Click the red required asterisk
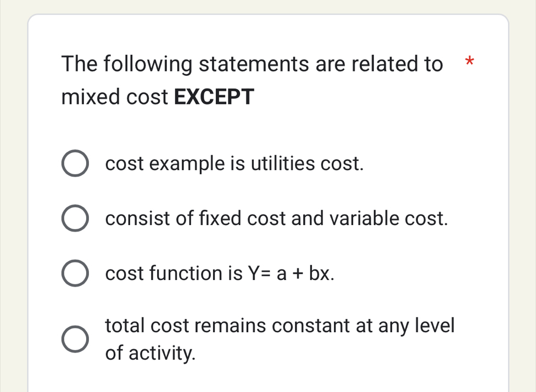This screenshot has width=536, height=392. coord(470,61)
